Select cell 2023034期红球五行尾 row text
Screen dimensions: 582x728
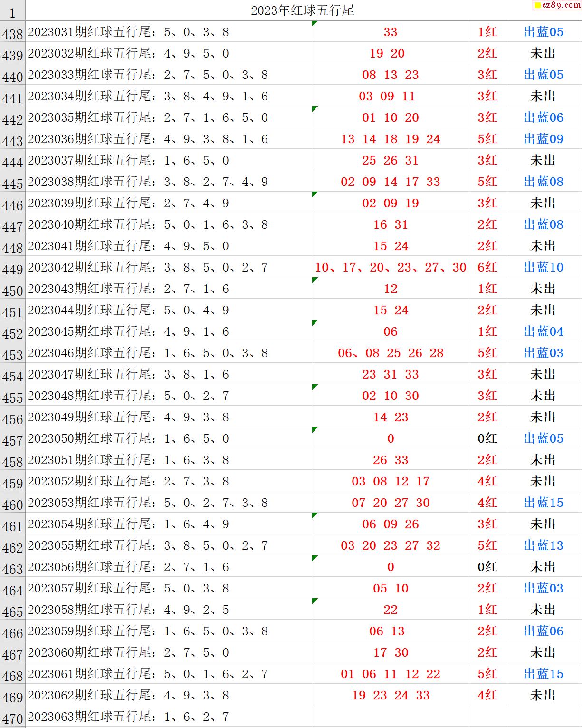(x=169, y=96)
